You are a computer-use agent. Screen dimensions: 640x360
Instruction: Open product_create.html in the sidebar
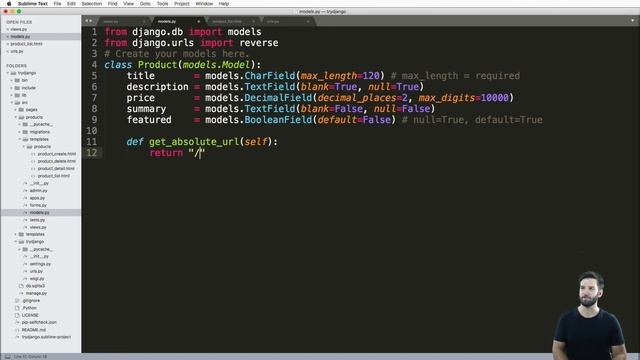pyautogui.click(x=57, y=154)
